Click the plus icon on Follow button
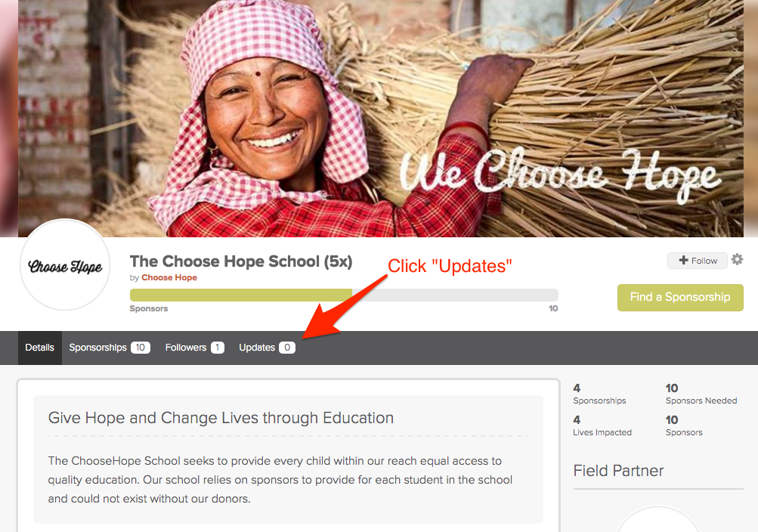 pyautogui.click(x=683, y=261)
